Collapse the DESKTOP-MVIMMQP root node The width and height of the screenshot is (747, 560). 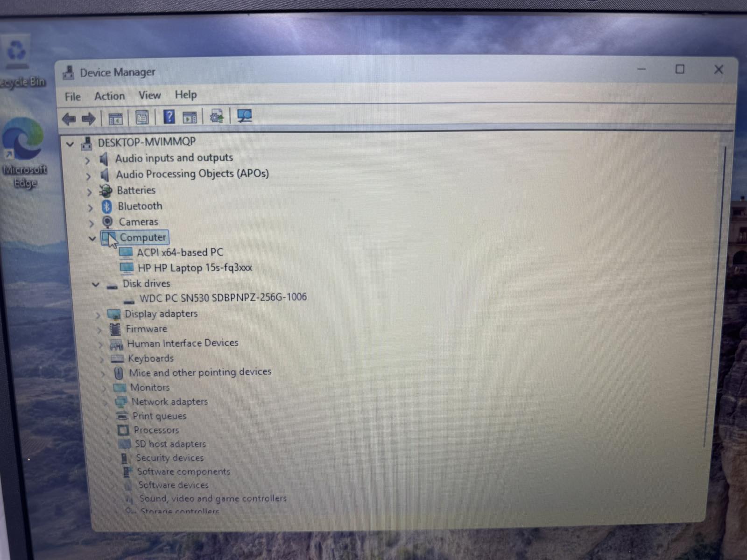point(70,144)
